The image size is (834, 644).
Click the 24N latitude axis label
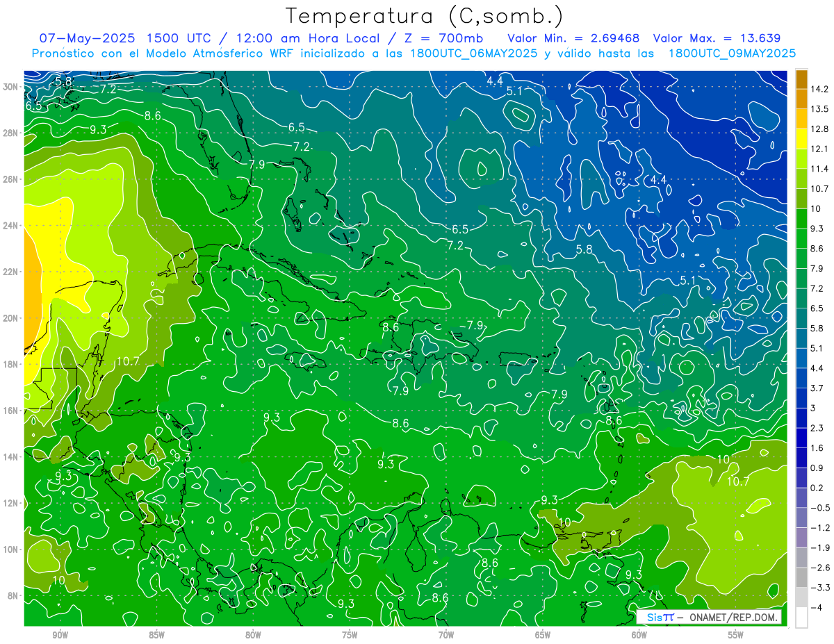12,225
